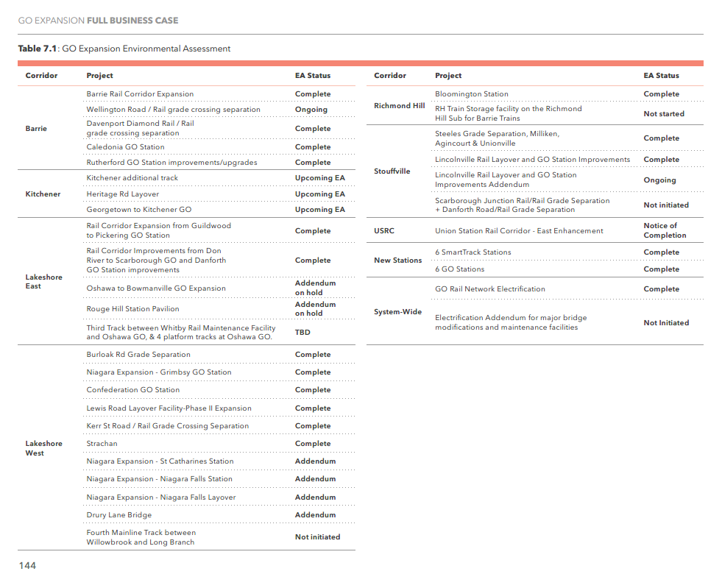
Task: Click the page header GO EXPANSION FULL BUSINESS CASE
Action: tap(98, 21)
